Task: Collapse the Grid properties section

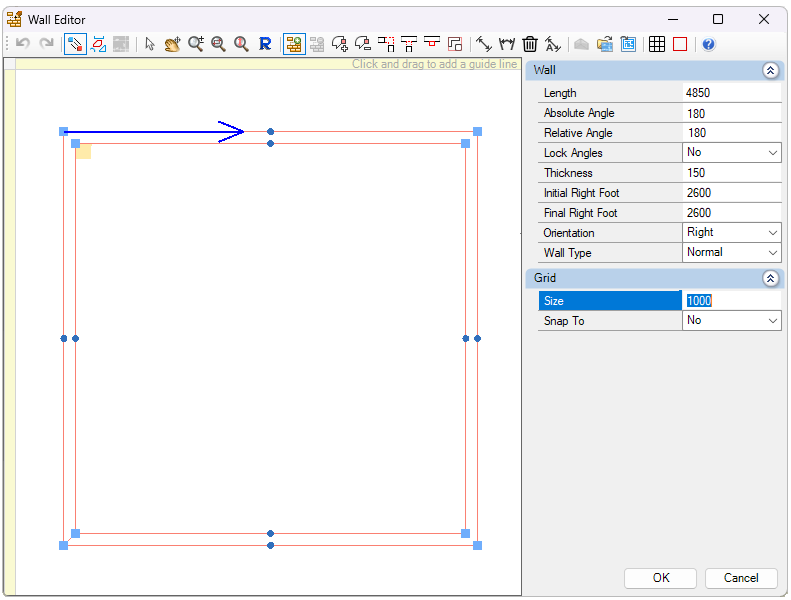Action: coord(770,278)
